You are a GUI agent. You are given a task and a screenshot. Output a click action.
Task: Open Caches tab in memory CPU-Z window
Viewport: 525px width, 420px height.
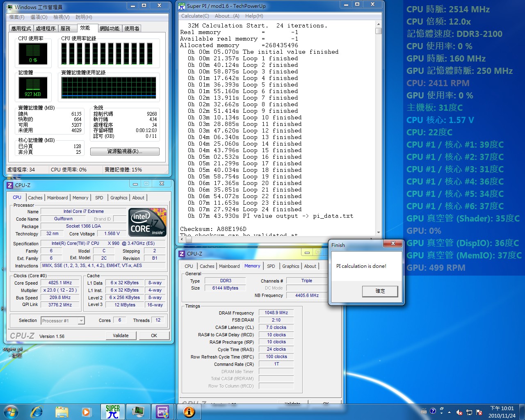(207, 266)
